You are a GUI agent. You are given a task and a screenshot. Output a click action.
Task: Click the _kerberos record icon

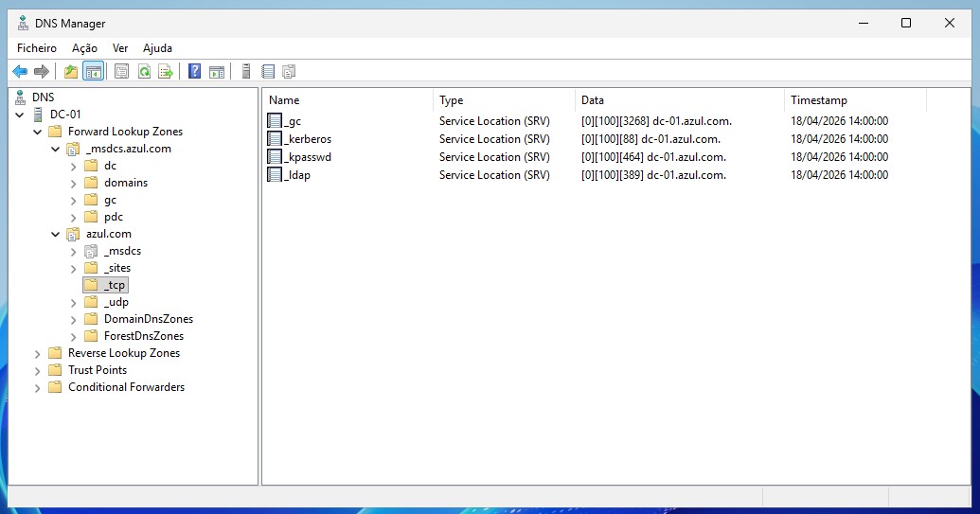pos(275,138)
